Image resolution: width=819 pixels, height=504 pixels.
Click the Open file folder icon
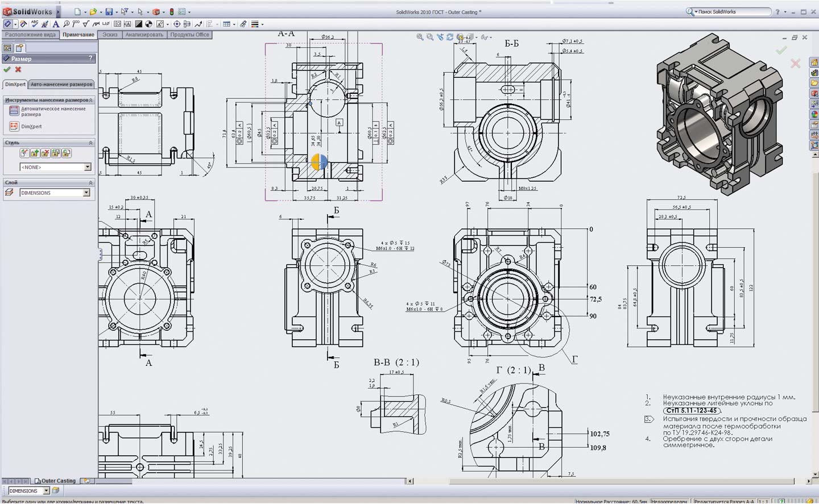(x=93, y=11)
